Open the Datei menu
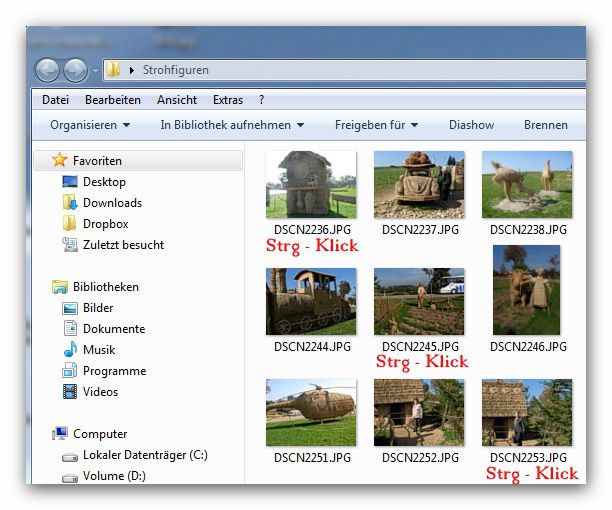612x510 pixels. [55, 100]
